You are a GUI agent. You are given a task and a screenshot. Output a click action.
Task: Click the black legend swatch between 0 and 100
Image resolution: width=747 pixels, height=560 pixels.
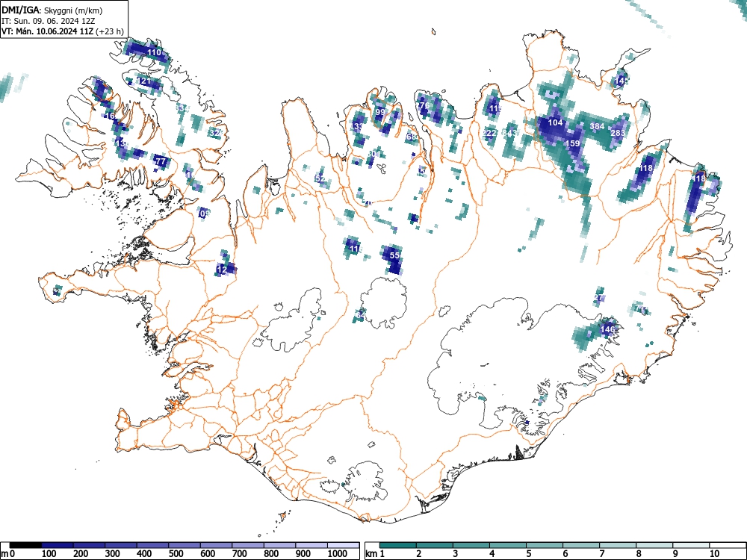tap(25, 545)
